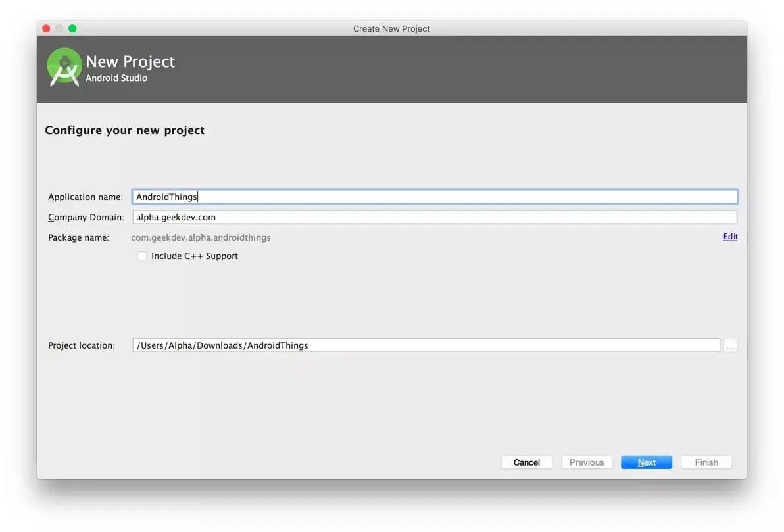Click the 'New Project' header text
This screenshot has width=784, height=532.
click(x=130, y=62)
